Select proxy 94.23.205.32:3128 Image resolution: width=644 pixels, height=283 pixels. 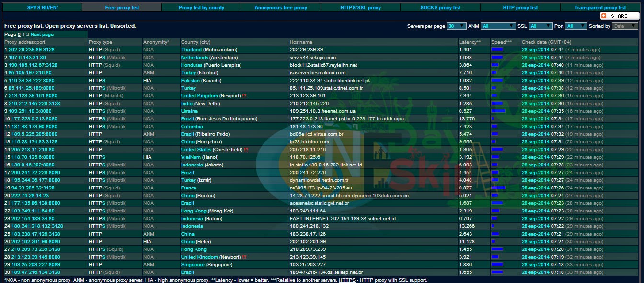(33, 188)
